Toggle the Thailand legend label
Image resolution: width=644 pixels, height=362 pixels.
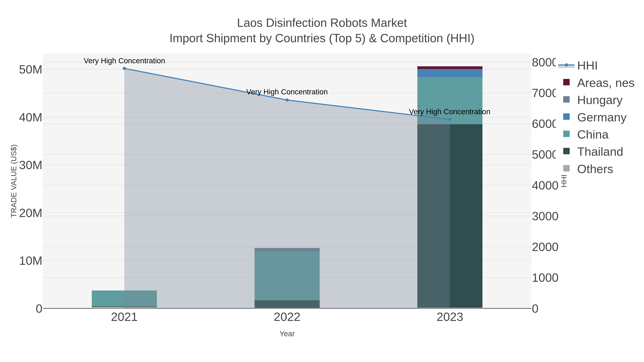click(x=600, y=152)
